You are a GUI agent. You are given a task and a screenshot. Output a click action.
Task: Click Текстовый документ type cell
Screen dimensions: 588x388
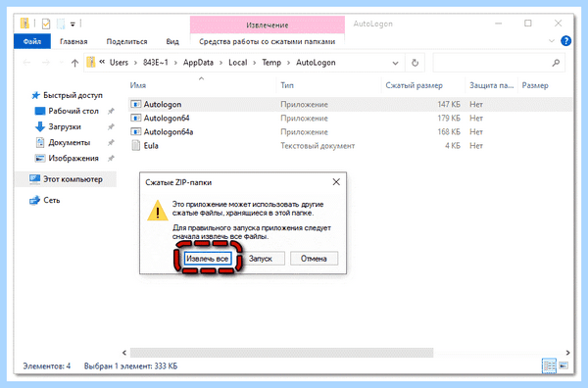coord(318,146)
